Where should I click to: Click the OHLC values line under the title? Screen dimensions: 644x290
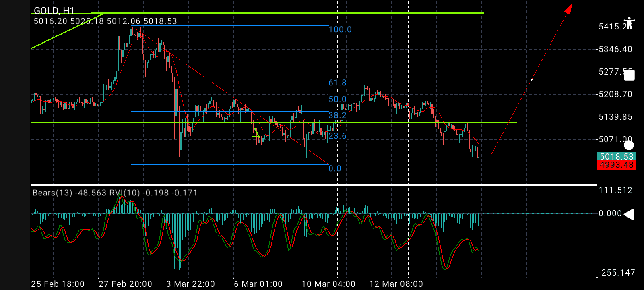(105, 21)
